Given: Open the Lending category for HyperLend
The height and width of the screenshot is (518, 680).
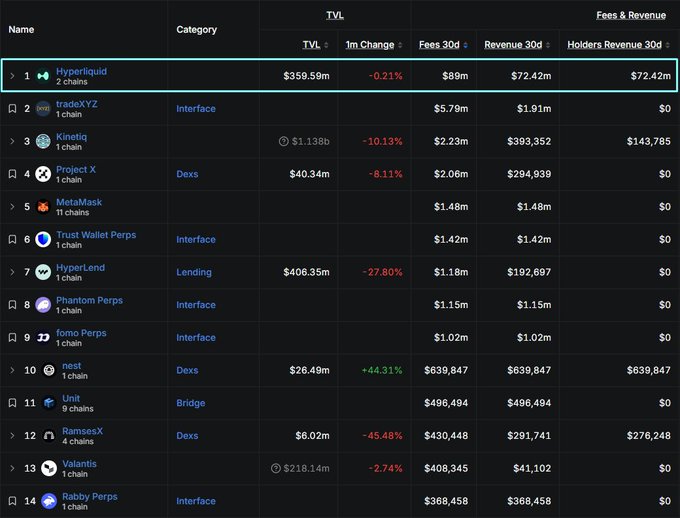Looking at the screenshot, I should point(194,272).
